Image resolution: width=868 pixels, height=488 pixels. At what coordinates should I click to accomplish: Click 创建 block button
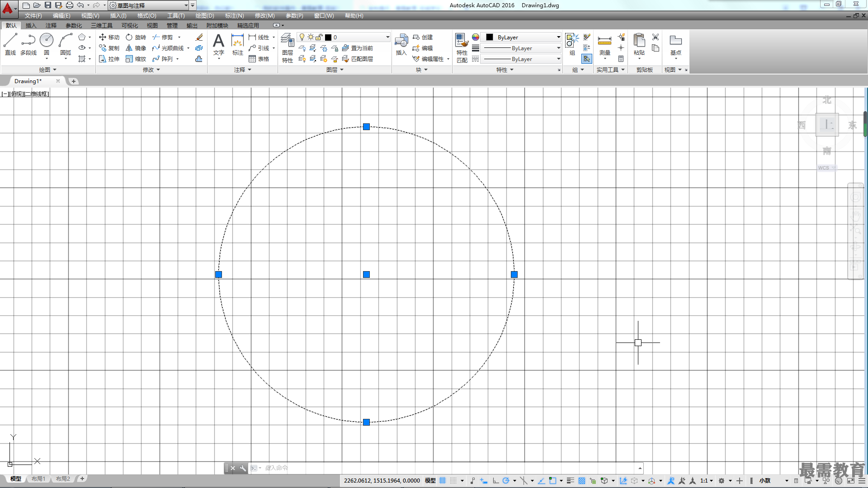(x=423, y=37)
